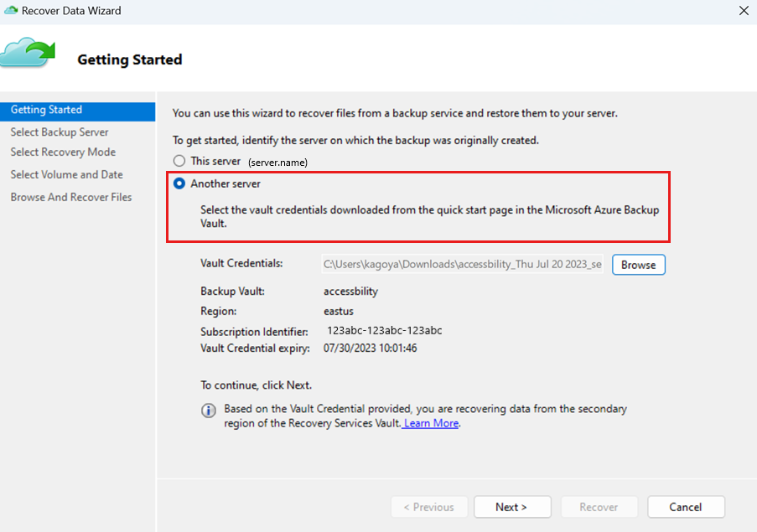Go to the Select Recovery Mode step

pyautogui.click(x=63, y=152)
